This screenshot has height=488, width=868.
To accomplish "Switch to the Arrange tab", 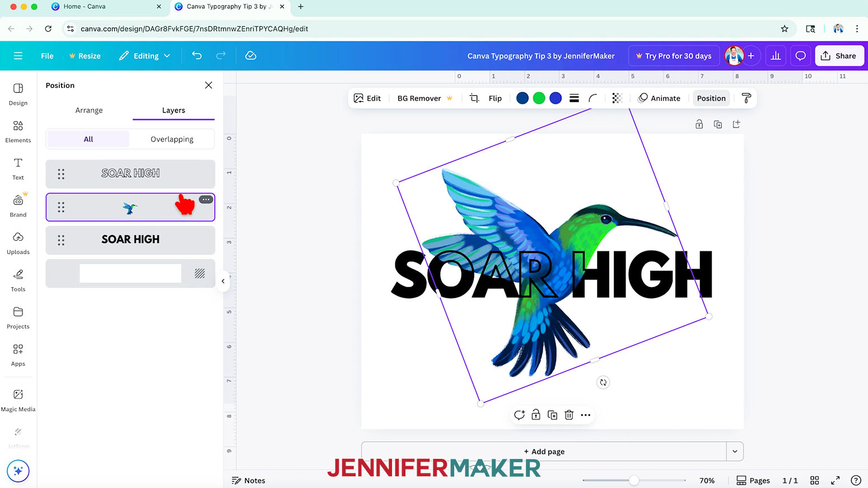I will coord(89,110).
